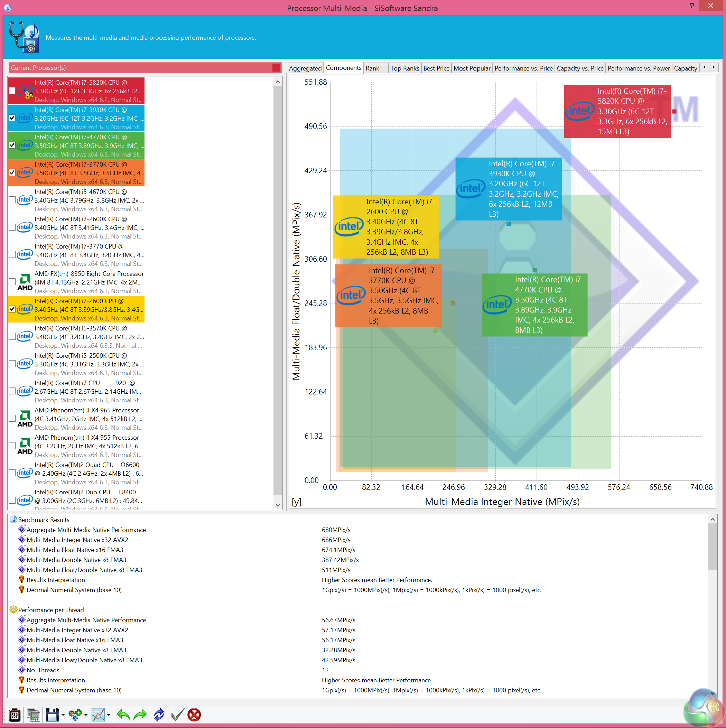726x728 pixels.
Task: Click the copy results chart icon
Action: 33,715
